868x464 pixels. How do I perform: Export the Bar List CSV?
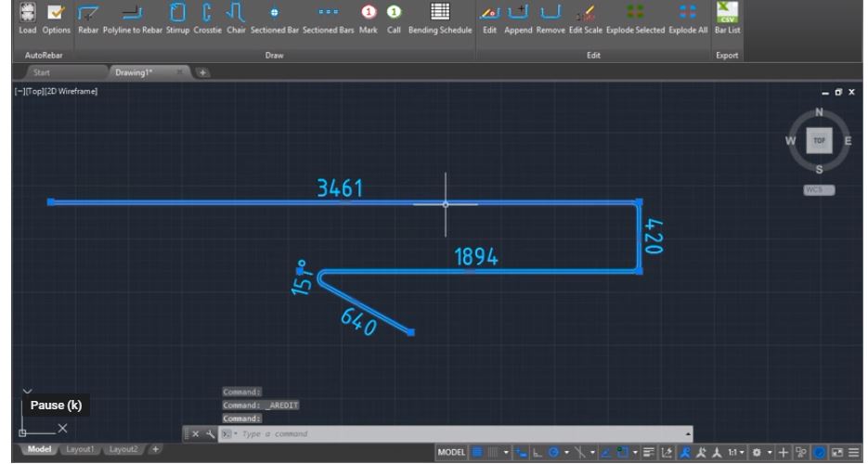(x=727, y=18)
